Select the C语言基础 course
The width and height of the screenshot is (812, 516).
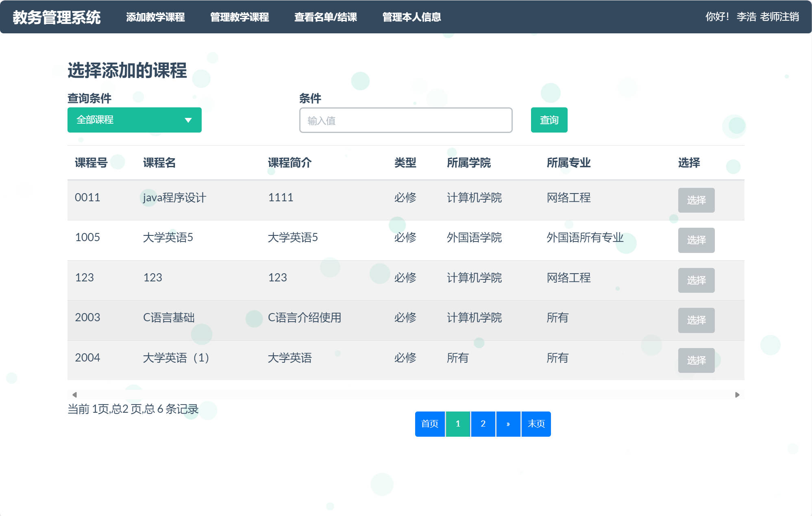pos(697,320)
